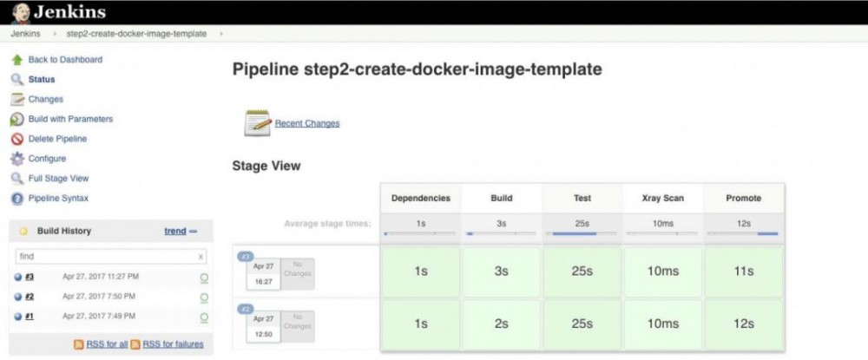Click the Delete Pipeline red icon
This screenshot has height=360, width=868.
[16, 139]
